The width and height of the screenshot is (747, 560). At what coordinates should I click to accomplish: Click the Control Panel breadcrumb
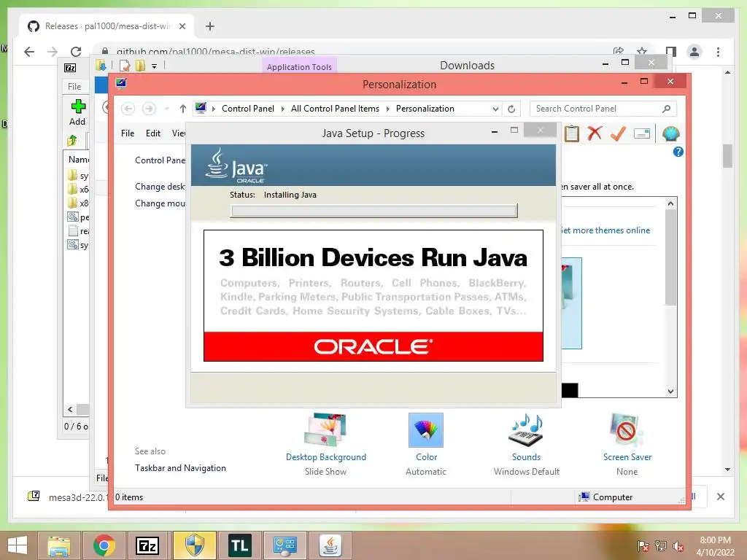point(248,109)
